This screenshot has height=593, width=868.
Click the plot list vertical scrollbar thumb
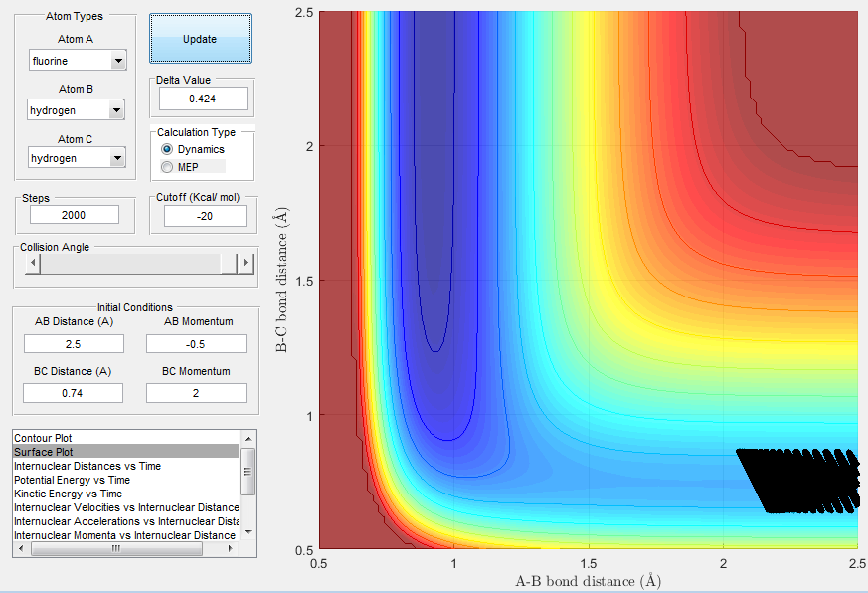(x=248, y=472)
